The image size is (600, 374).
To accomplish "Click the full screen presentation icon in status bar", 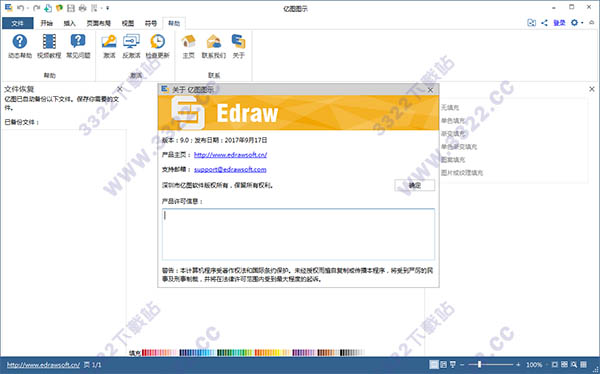I will pyautogui.click(x=453, y=365).
